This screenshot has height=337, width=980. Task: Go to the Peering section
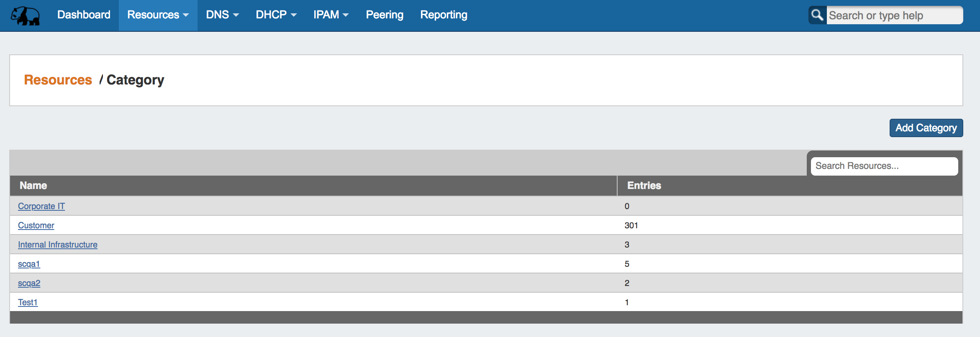(385, 15)
